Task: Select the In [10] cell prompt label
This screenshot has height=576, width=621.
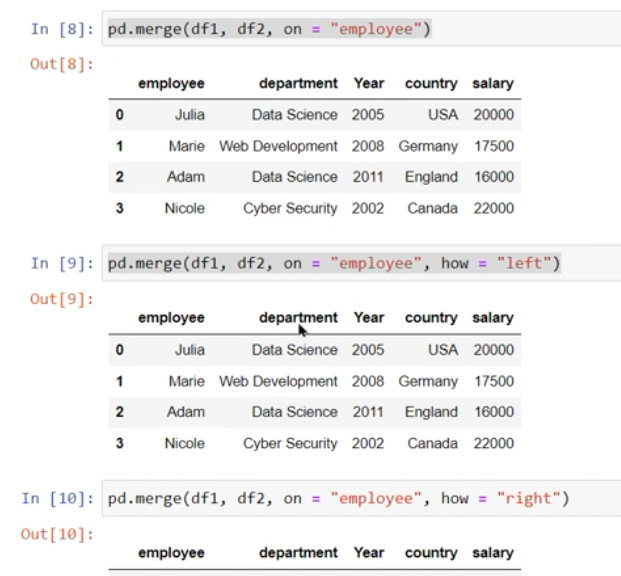Action: click(x=57, y=499)
